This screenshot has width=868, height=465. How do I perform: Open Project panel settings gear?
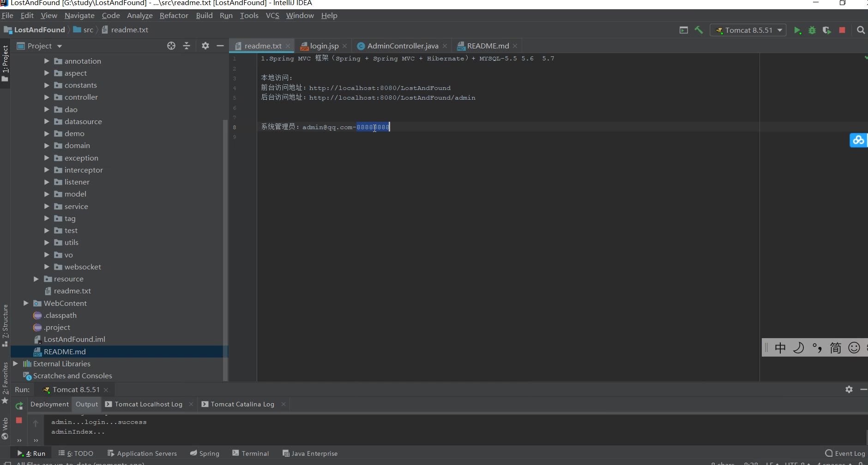click(205, 46)
